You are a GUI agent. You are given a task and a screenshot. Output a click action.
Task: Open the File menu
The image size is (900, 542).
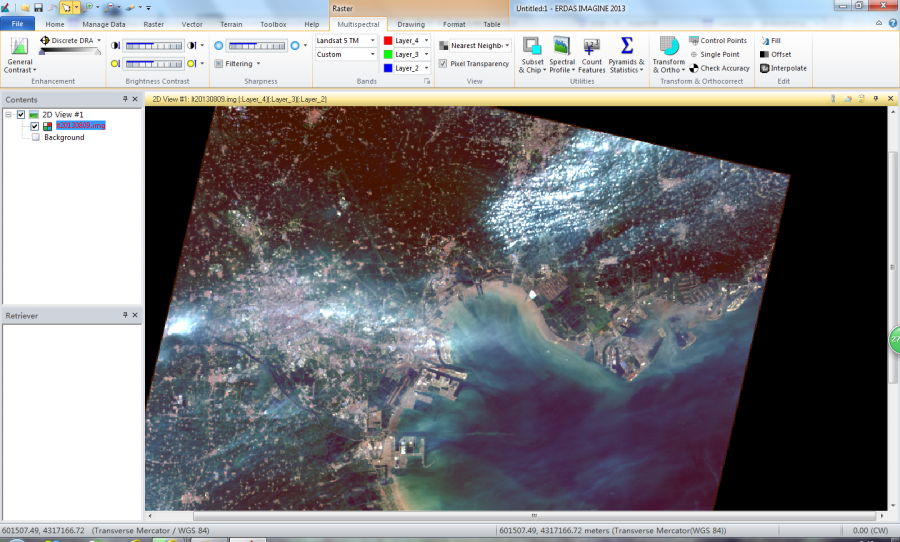(17, 24)
